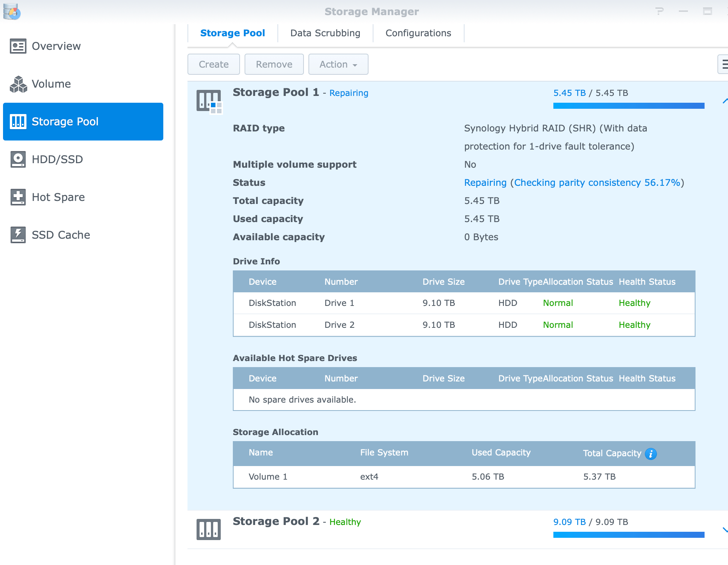Switch to the Configurations tab
Viewport: 728px width, 565px height.
point(418,33)
